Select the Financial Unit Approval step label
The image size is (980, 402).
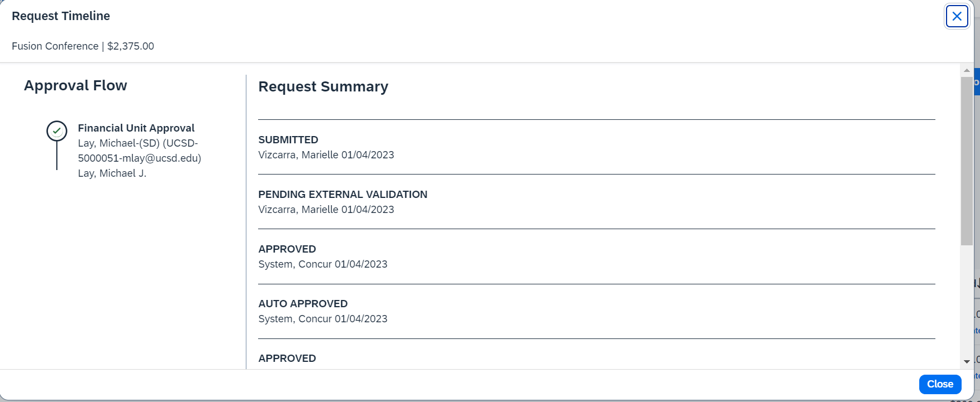pos(136,128)
